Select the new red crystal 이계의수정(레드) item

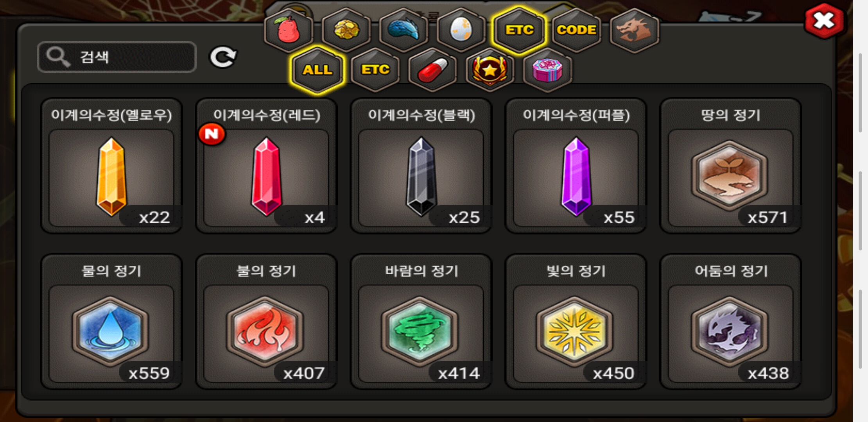(x=266, y=166)
